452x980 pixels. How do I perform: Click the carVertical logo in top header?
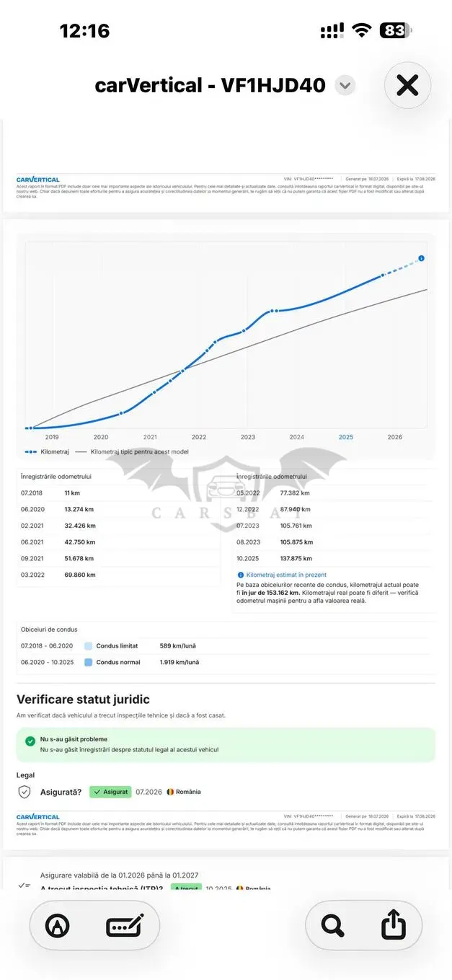[37, 180]
